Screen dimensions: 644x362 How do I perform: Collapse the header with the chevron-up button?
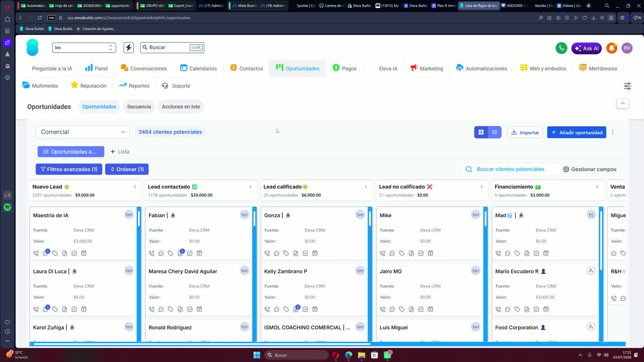622,103
